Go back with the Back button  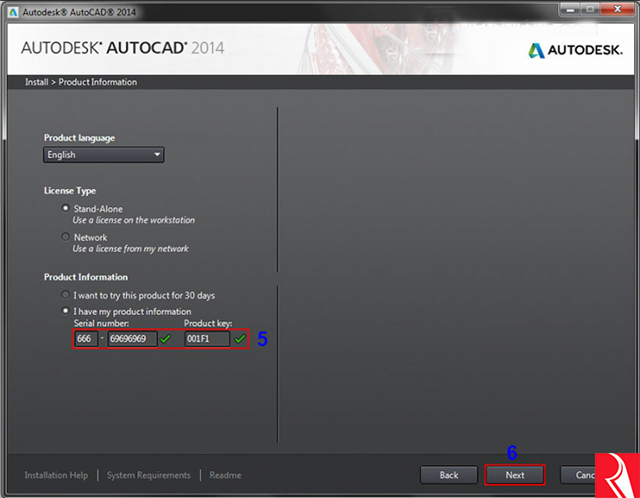pos(449,475)
